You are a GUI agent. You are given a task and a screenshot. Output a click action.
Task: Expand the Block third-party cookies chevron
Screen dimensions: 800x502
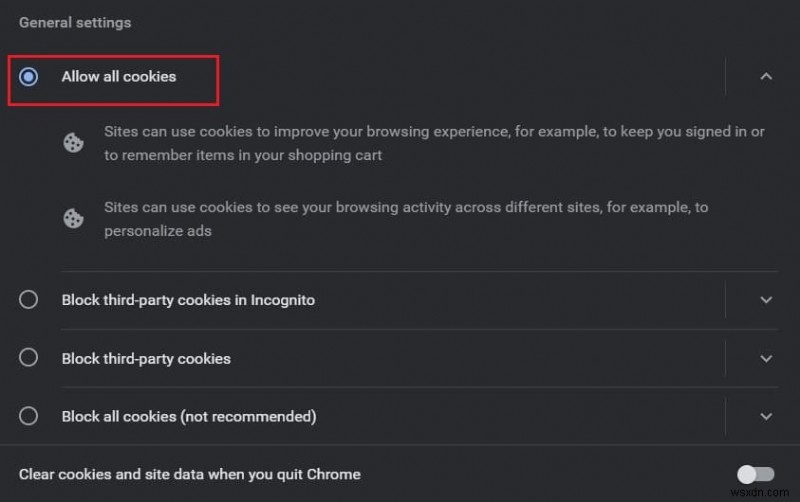click(x=766, y=358)
